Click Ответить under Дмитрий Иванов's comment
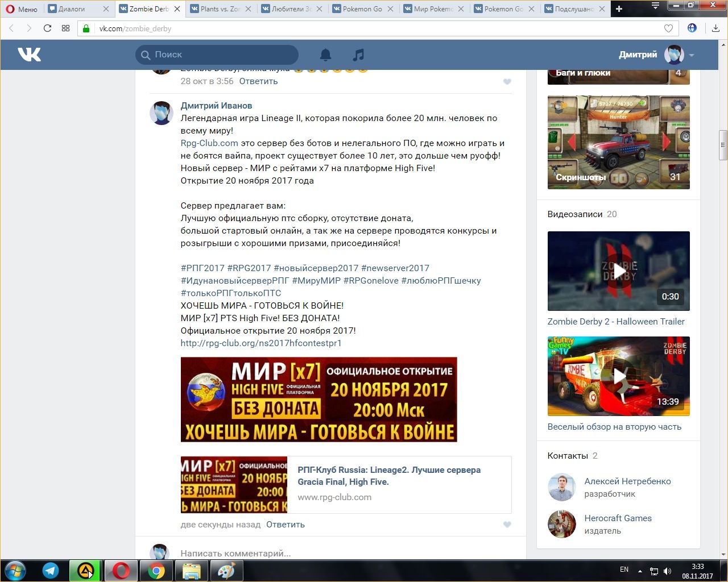728x582 pixels. (286, 525)
